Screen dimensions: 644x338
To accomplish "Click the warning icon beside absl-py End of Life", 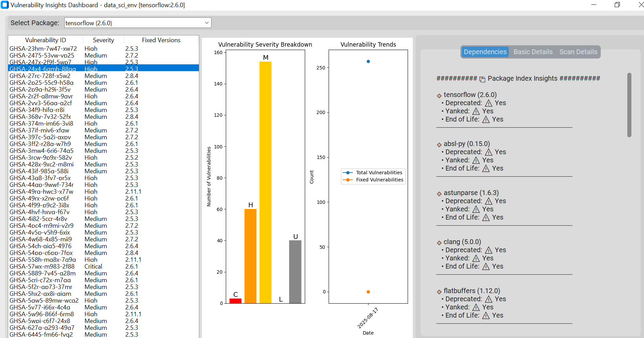I will (486, 168).
